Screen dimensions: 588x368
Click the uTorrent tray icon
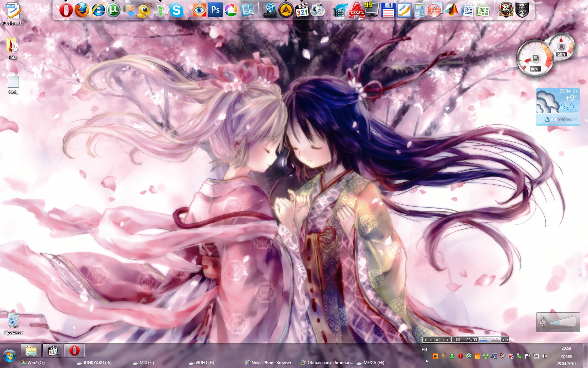click(469, 356)
